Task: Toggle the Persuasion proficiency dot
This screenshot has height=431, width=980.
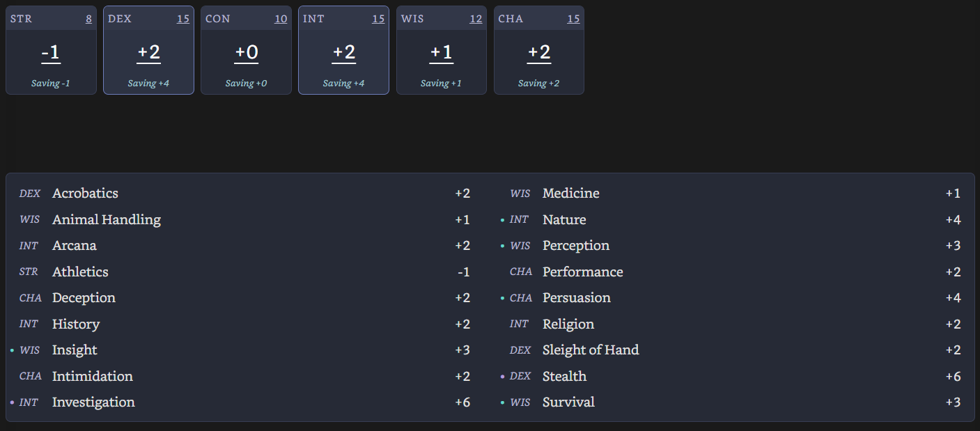Action: [503, 298]
